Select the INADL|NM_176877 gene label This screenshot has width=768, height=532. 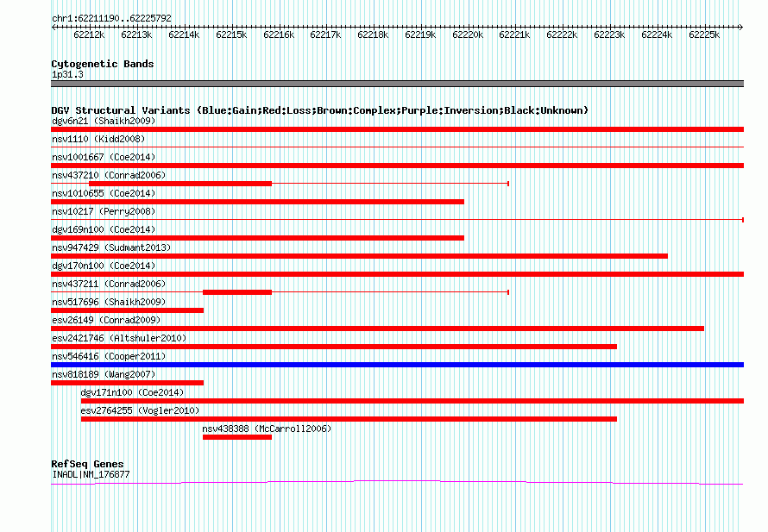click(x=91, y=474)
